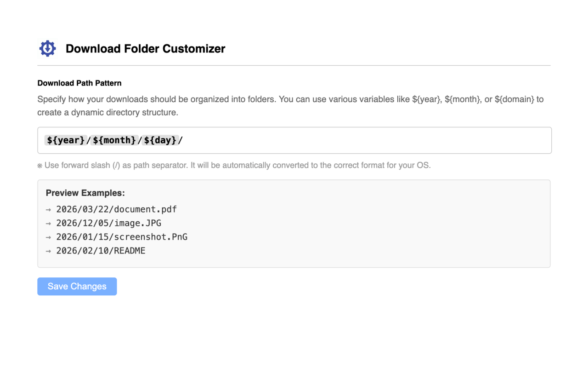Click the Download Path Pattern label
This screenshot has width=588, height=368.
click(79, 83)
